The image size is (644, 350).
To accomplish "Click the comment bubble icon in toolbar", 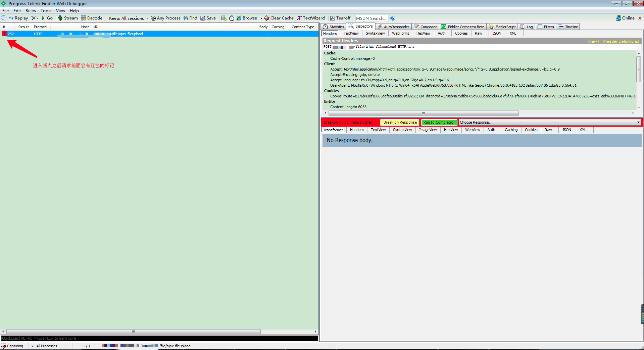I will coord(4,18).
